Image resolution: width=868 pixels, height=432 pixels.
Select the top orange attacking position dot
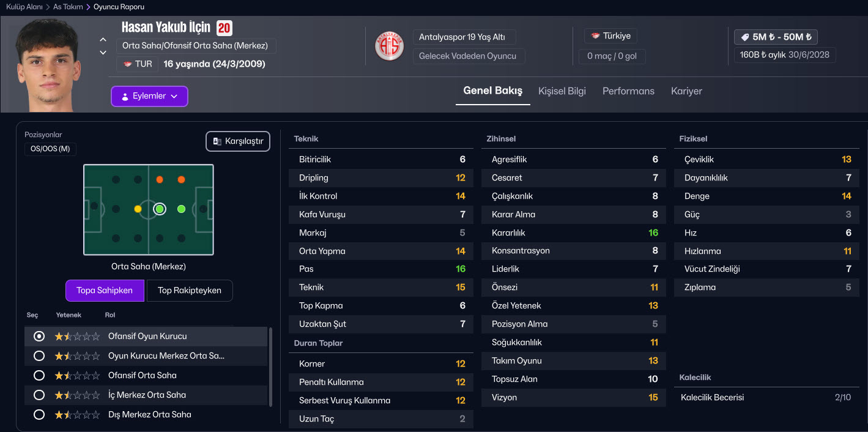(160, 179)
